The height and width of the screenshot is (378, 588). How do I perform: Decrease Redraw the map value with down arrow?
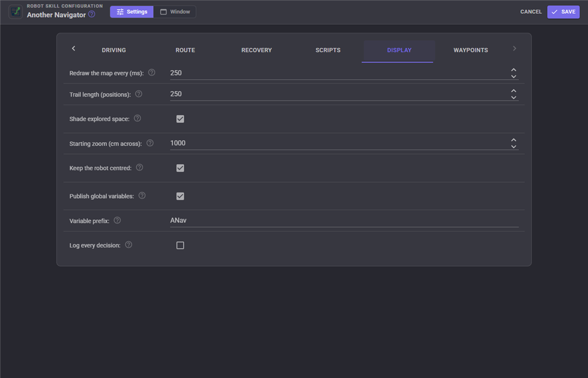click(514, 76)
